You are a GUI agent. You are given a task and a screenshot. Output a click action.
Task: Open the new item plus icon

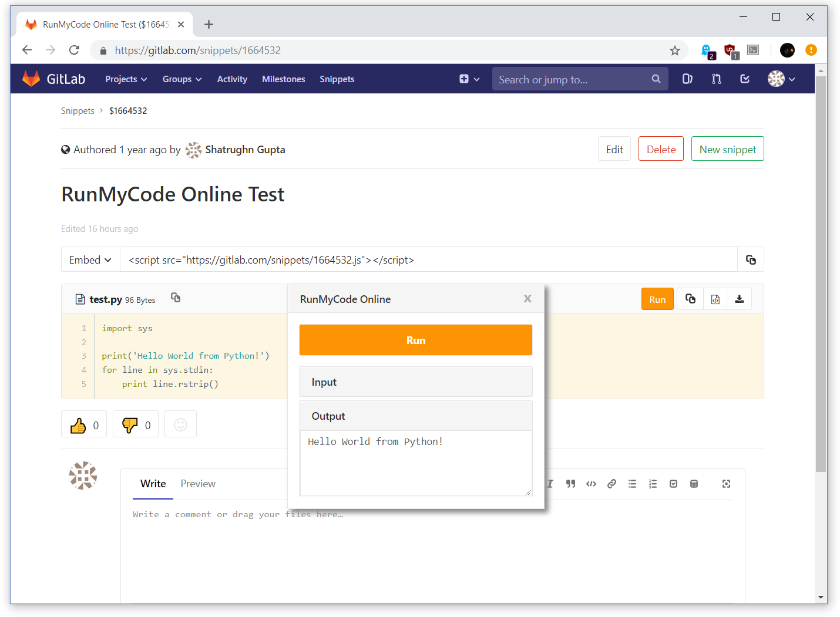click(469, 79)
